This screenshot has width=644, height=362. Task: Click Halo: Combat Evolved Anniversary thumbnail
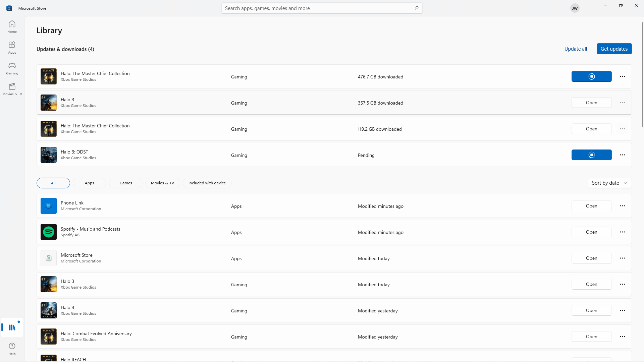49,337
